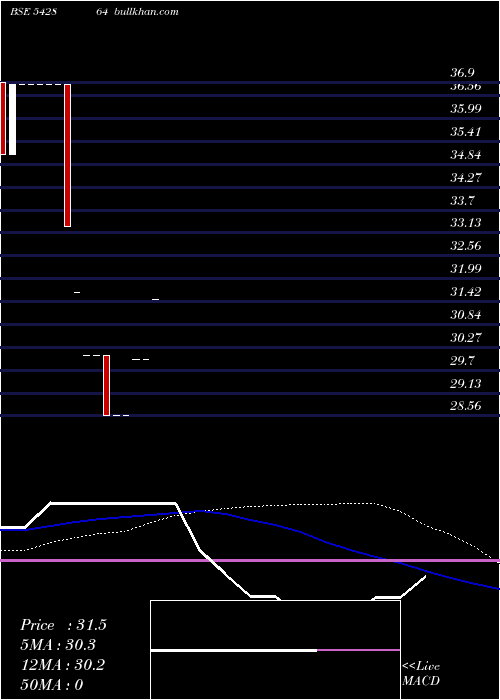Click the 30.84 price axis label
The image size is (500, 700).
click(x=465, y=315)
